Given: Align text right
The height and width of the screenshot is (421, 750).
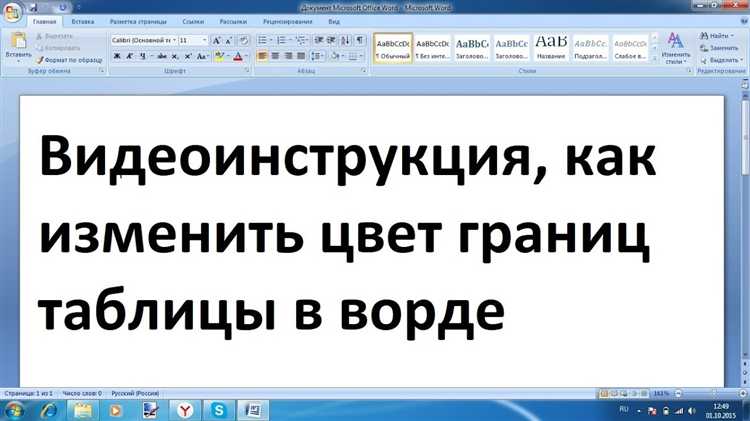Looking at the screenshot, I should (288, 56).
